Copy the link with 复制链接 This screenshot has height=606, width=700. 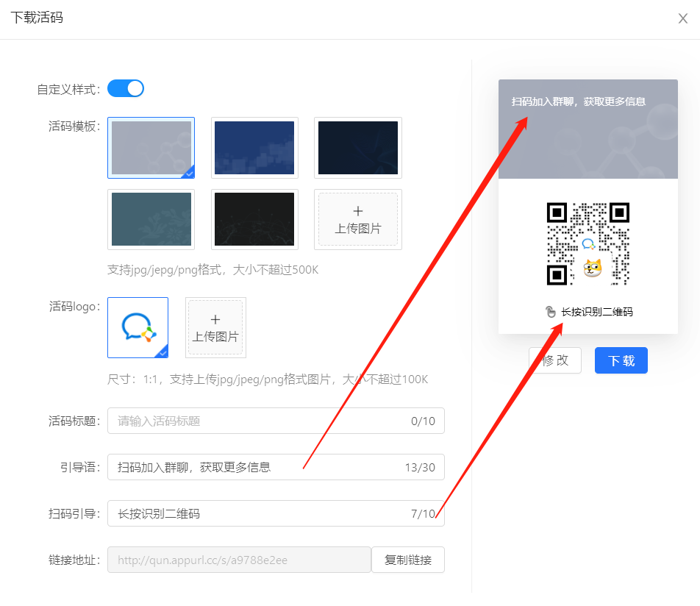[x=408, y=560]
